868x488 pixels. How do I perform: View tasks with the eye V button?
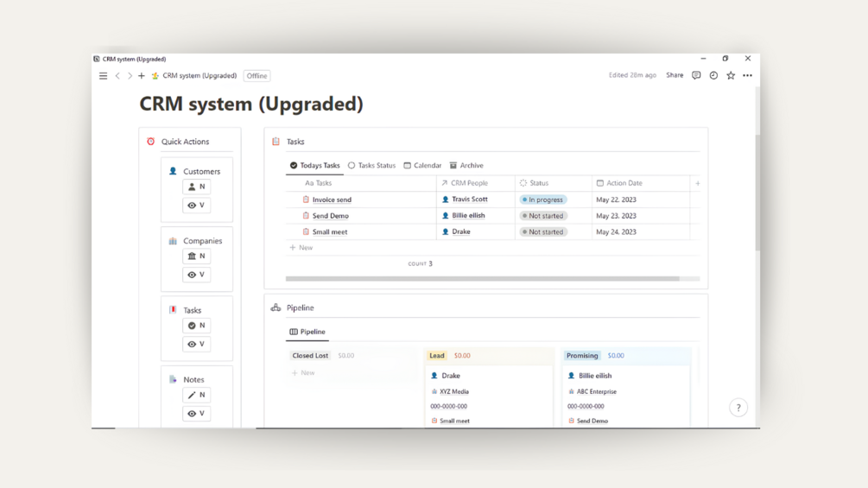(197, 344)
